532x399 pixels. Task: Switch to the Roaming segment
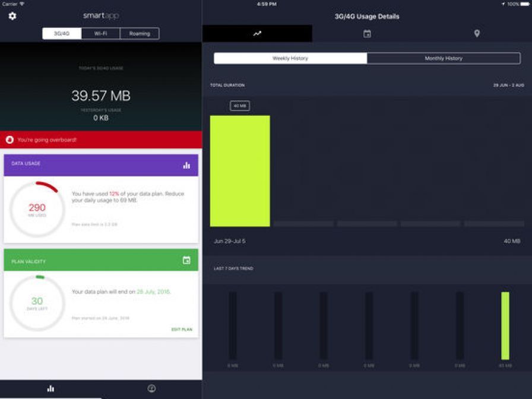[140, 34]
